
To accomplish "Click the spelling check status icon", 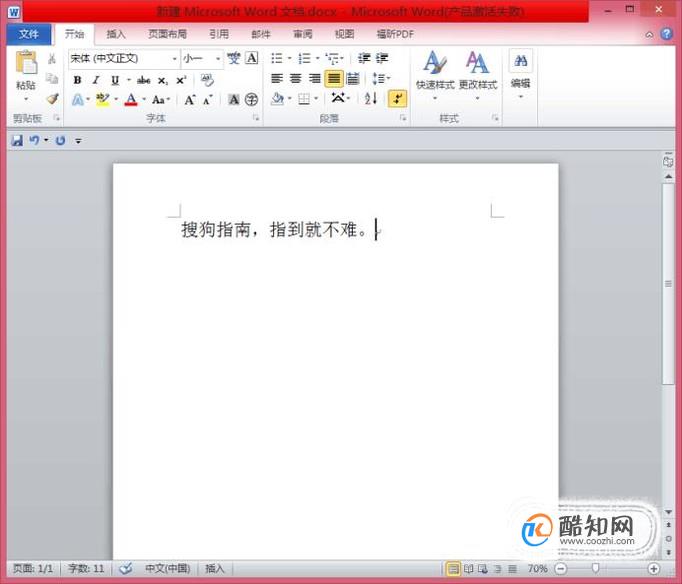I will pos(126,568).
